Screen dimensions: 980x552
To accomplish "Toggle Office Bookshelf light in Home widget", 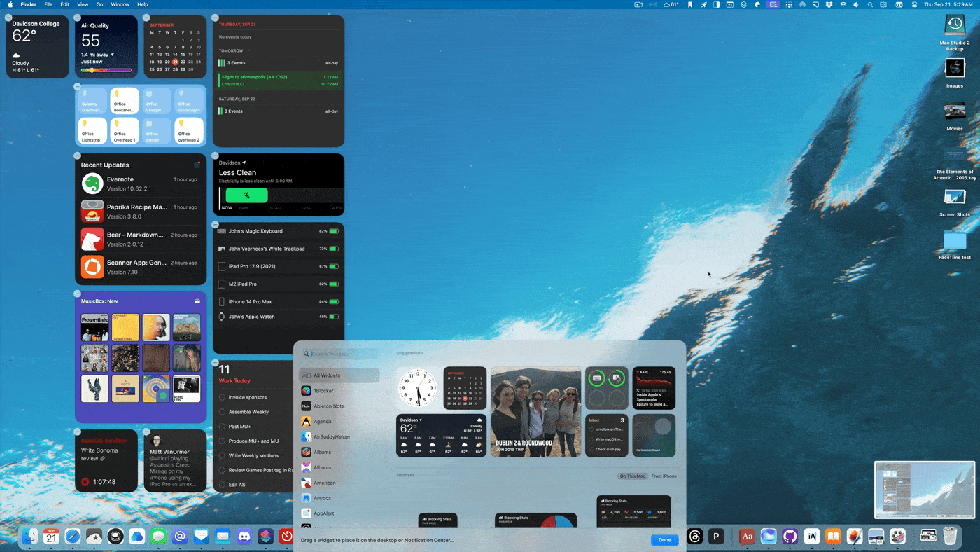I will [125, 101].
